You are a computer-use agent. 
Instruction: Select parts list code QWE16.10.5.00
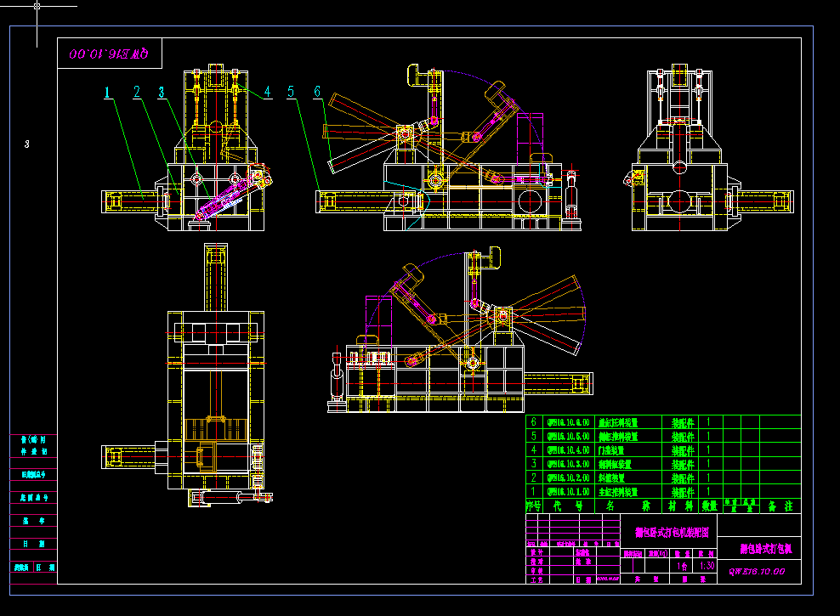(x=569, y=436)
